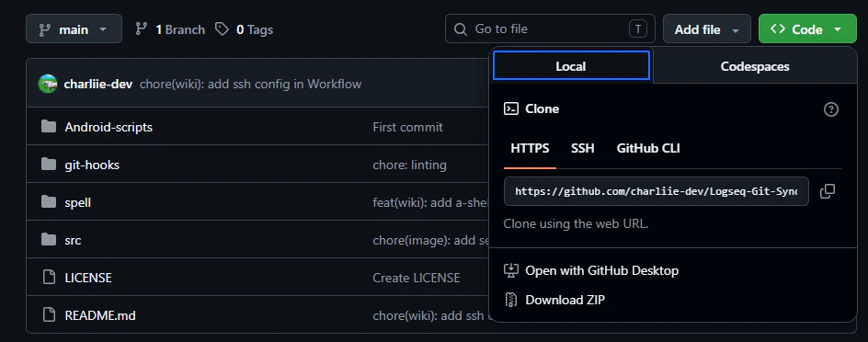The height and width of the screenshot is (342, 868).
Task: Click the tag icon beside 0 Tags
Action: 222,28
